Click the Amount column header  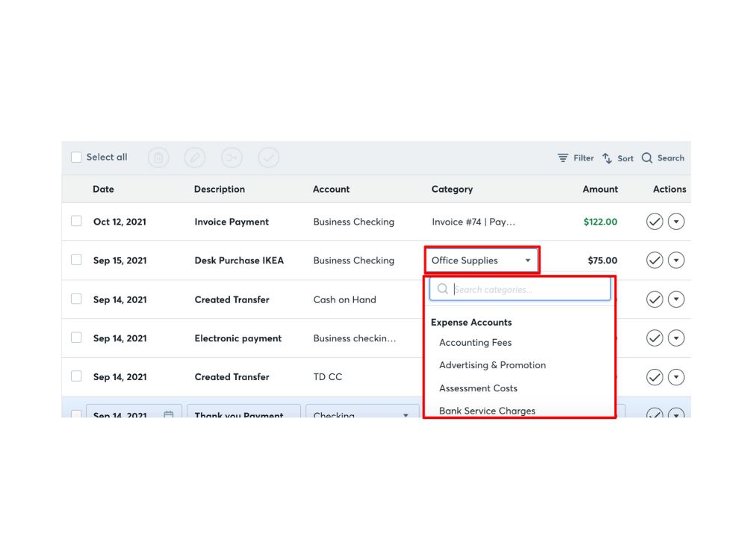coord(601,189)
